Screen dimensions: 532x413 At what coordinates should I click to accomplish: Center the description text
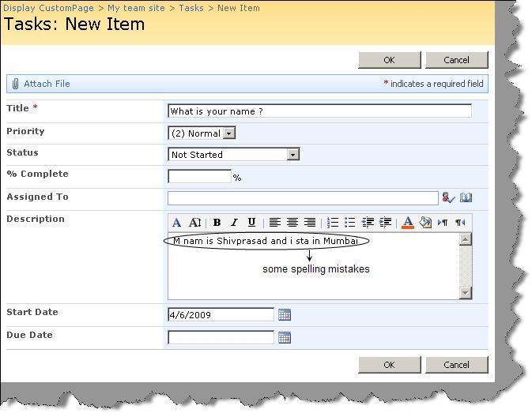[292, 223]
